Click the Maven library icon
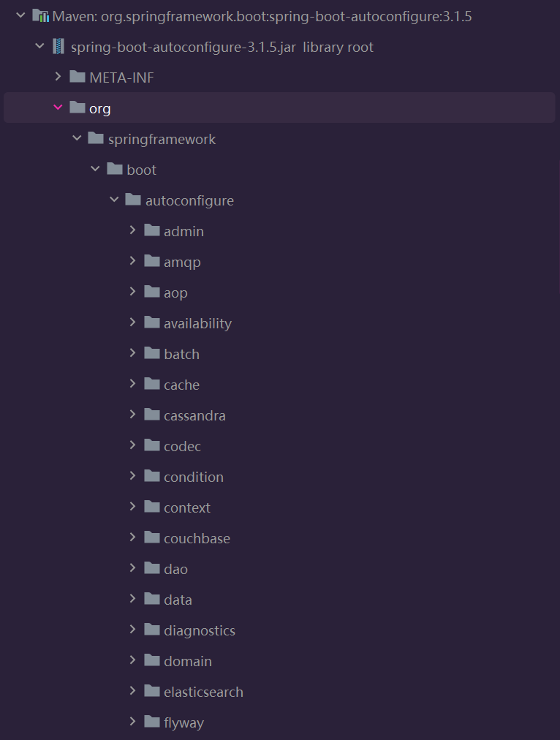560x740 pixels. point(40,16)
